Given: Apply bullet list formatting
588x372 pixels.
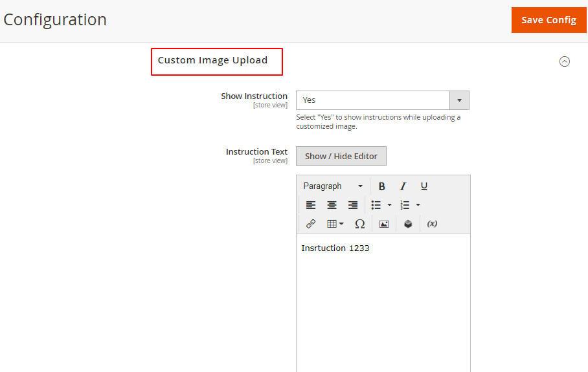Looking at the screenshot, I should click(376, 205).
